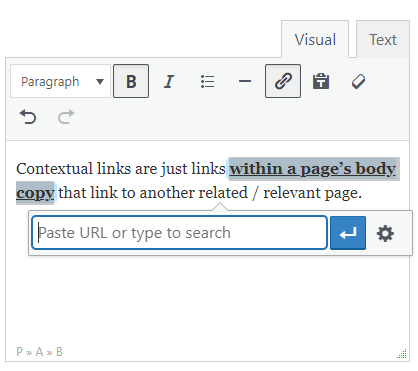Toggle the Insert/edit link button
This screenshot has width=418, height=371.
pos(283,81)
